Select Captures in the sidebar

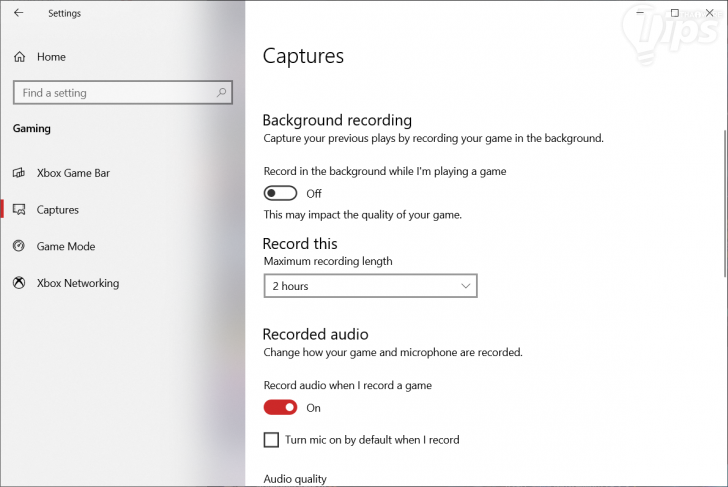coord(58,210)
